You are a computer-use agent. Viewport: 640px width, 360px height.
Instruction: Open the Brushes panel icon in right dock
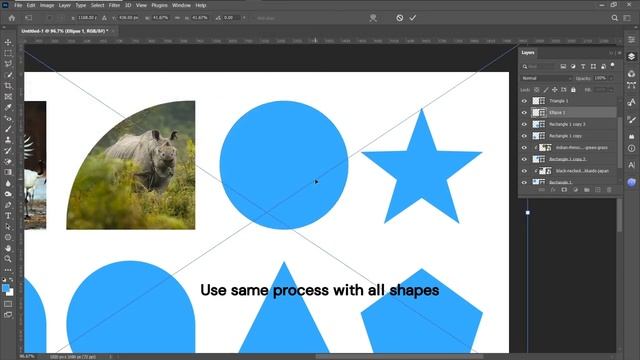[x=631, y=120]
